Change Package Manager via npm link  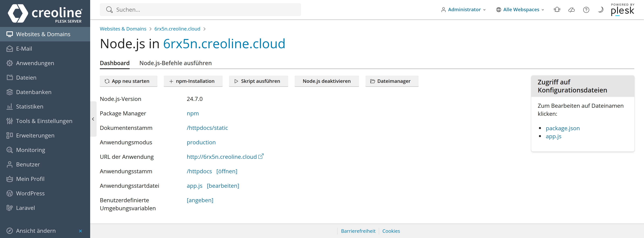pyautogui.click(x=193, y=114)
